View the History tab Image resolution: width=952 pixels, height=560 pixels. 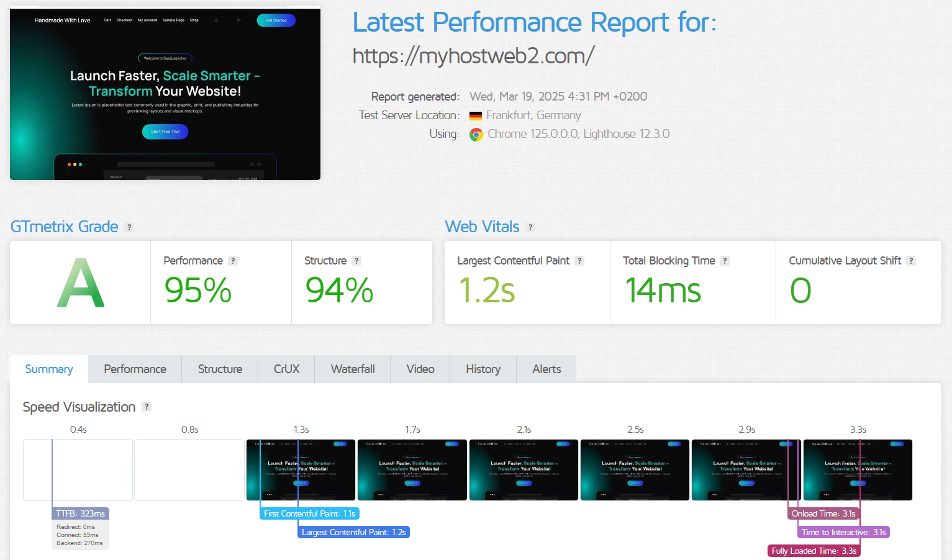483,369
